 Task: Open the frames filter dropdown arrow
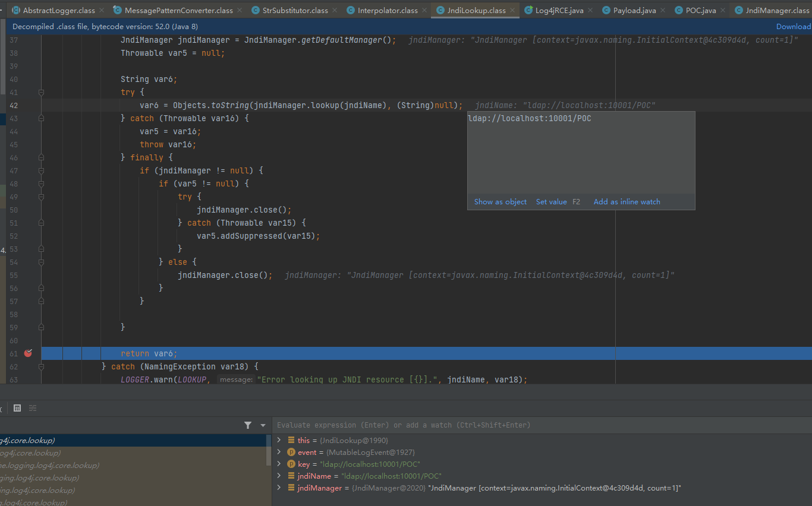pyautogui.click(x=263, y=425)
